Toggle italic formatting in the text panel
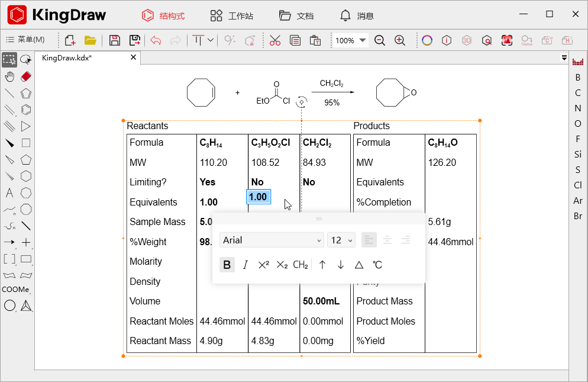The width and height of the screenshot is (588, 382). coord(245,265)
